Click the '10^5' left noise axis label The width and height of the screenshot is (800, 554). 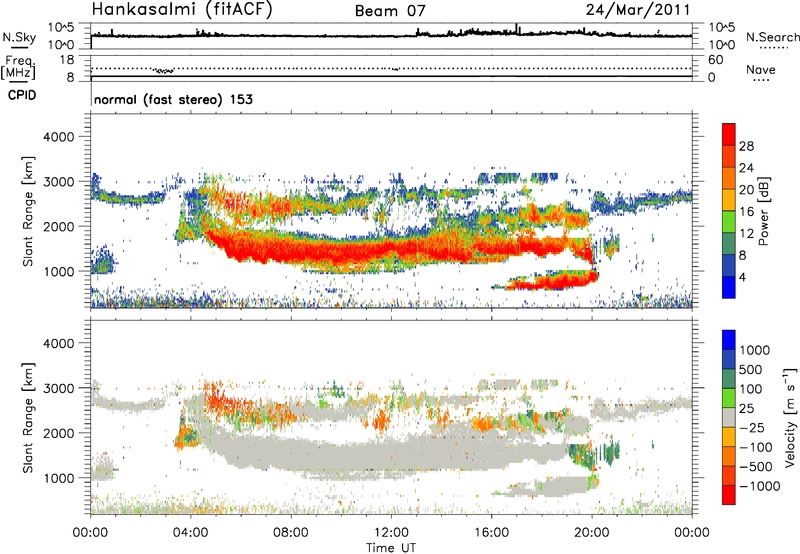coord(61,28)
